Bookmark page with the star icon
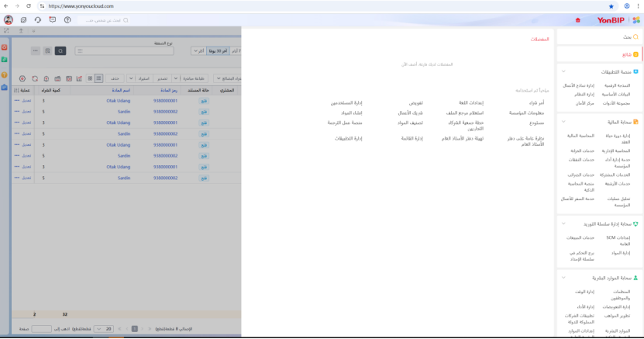This screenshot has width=644, height=339. click(611, 6)
